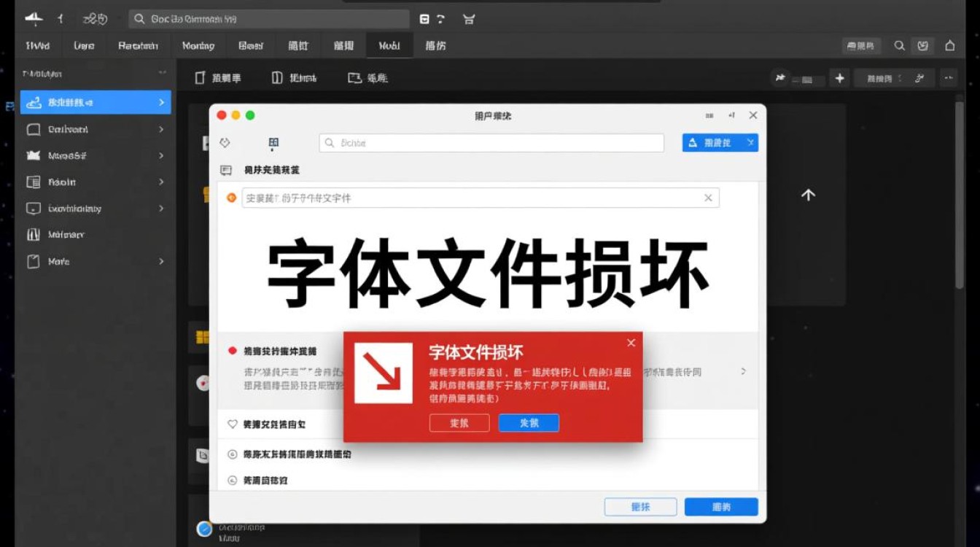This screenshot has height=547, width=980.
Task: Click the grid icon in dialog toolbar
Action: 273,143
